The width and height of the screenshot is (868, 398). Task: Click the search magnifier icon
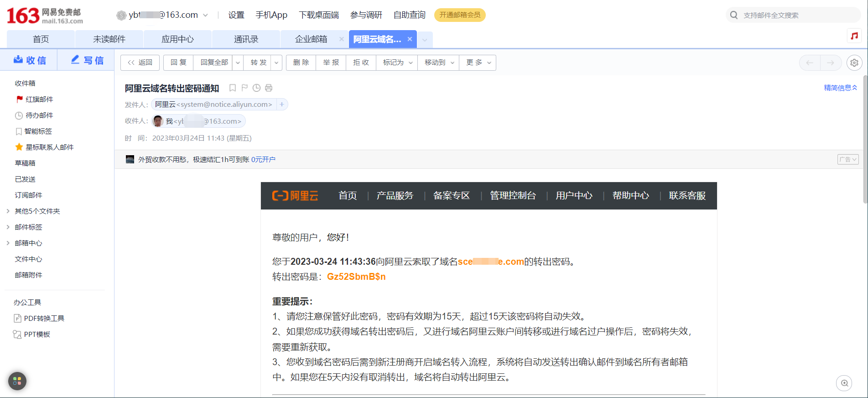click(734, 15)
